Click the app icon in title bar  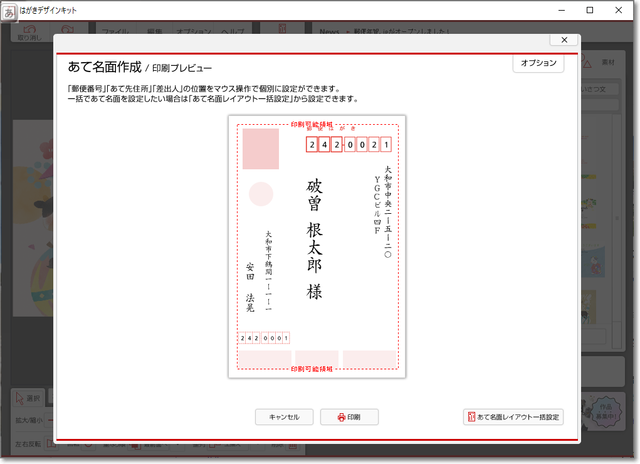[10, 10]
